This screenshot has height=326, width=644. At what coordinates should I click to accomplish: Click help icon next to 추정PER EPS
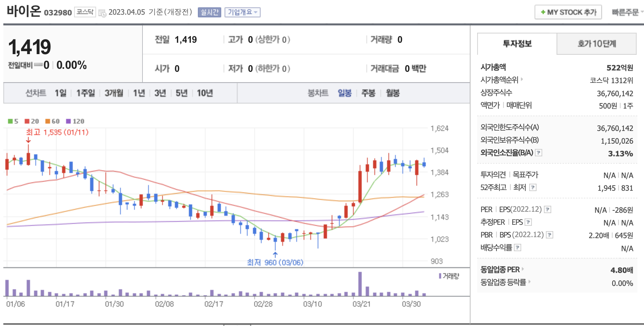tap(528, 222)
